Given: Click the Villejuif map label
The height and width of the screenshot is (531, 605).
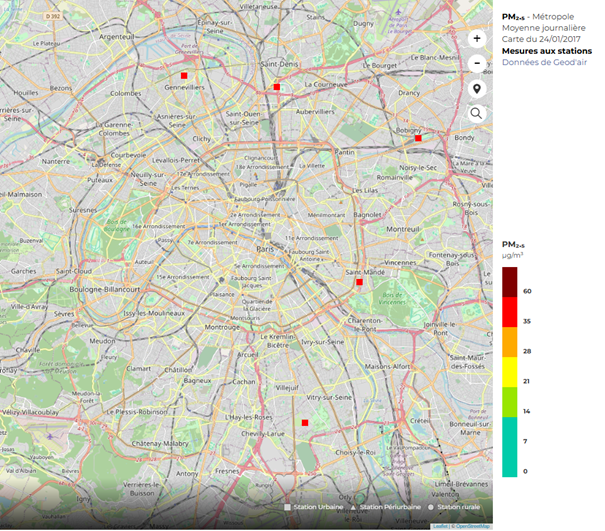Looking at the screenshot, I should click(287, 388).
